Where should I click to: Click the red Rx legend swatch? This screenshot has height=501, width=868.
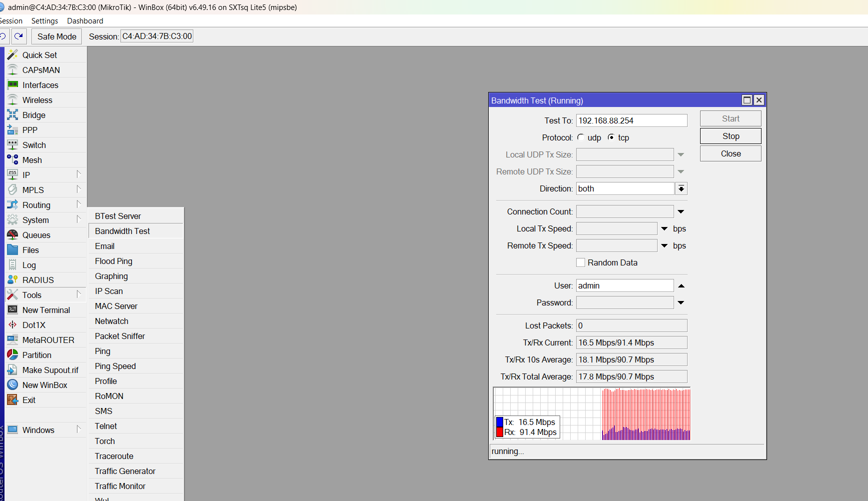click(499, 432)
